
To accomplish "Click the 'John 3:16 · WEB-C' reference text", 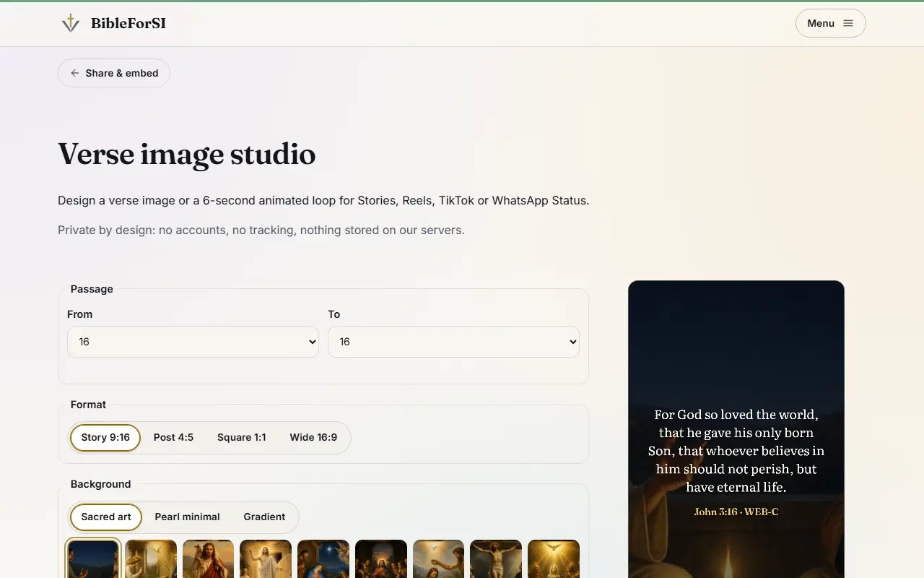I will click(736, 512).
